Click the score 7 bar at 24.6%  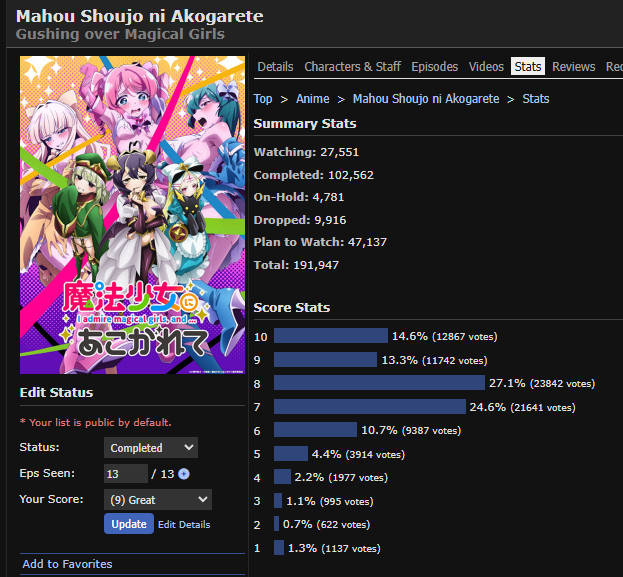[x=370, y=406]
